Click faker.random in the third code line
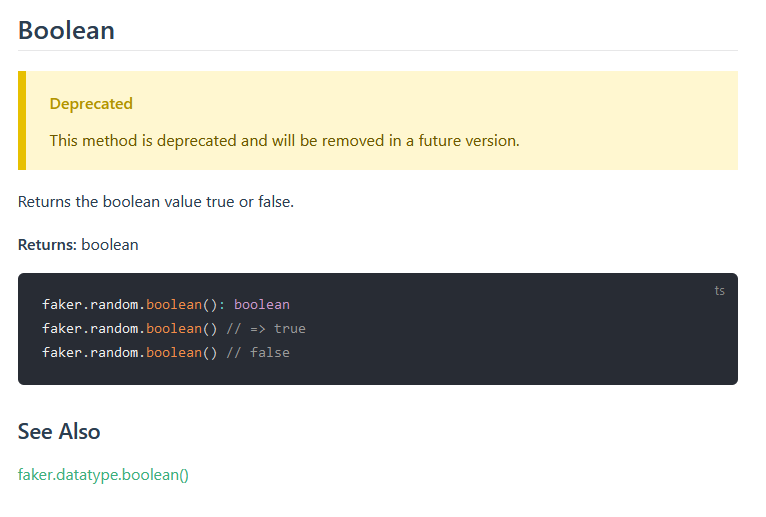 pos(90,352)
